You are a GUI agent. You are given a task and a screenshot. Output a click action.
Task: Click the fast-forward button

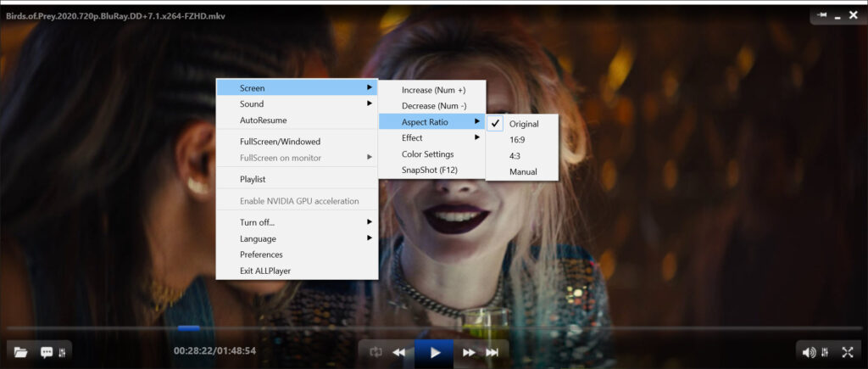(x=469, y=352)
